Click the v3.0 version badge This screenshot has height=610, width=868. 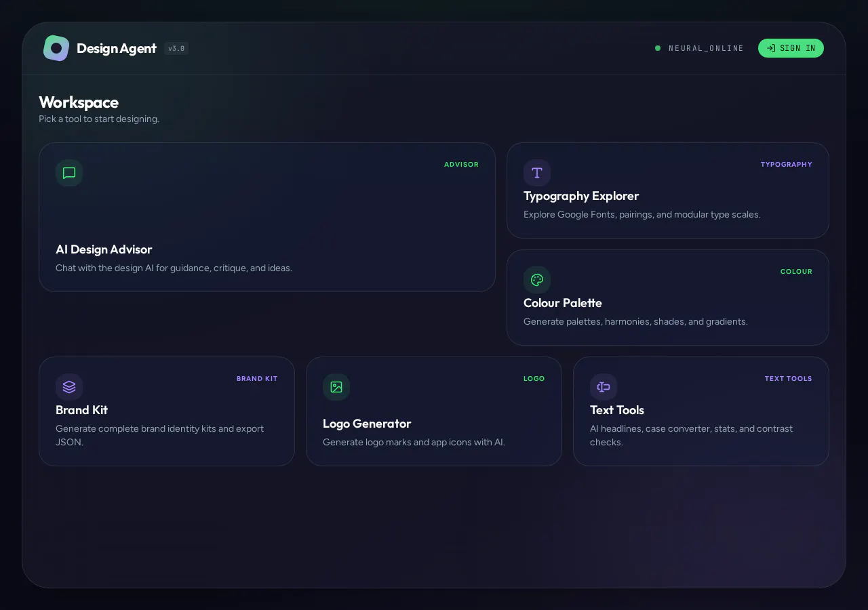pyautogui.click(x=176, y=48)
